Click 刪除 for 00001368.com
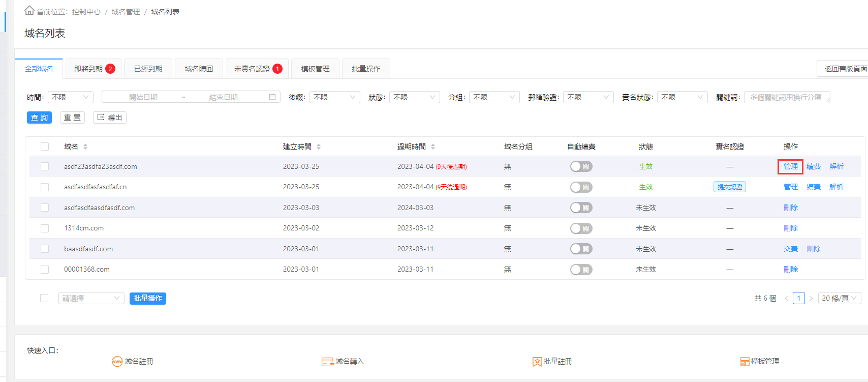The width and height of the screenshot is (868, 382). (791, 270)
